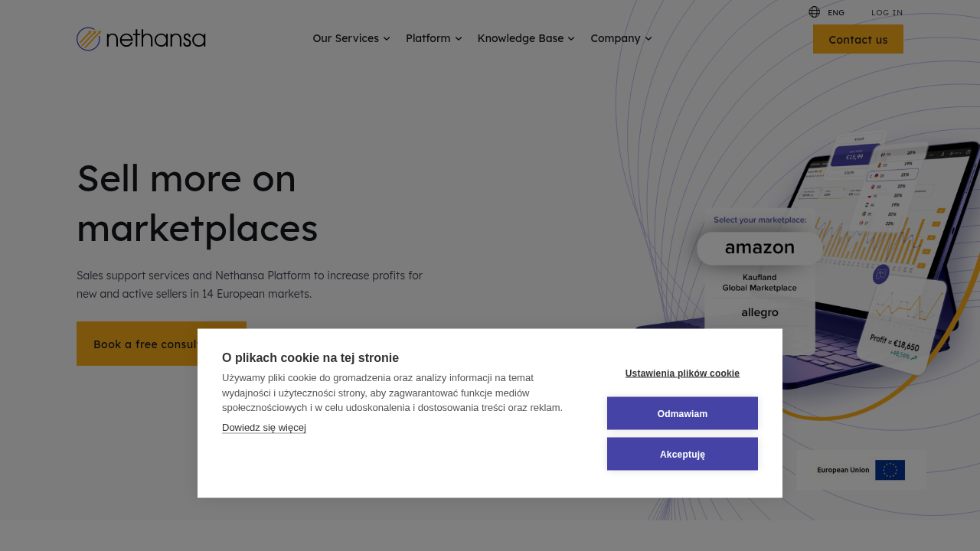Open the Company menu
Image resolution: width=980 pixels, height=551 pixels.
point(621,38)
